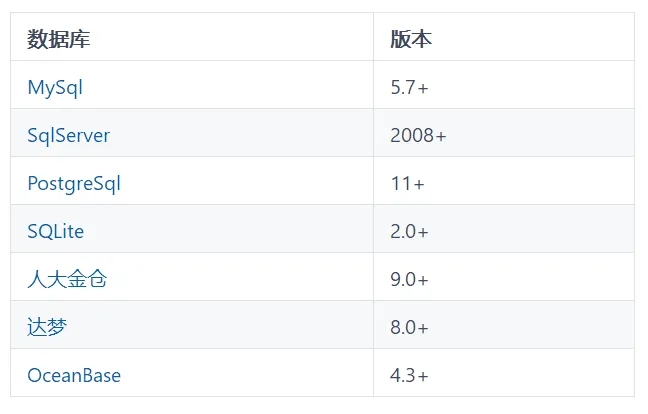Open the MySql link

click(x=55, y=88)
